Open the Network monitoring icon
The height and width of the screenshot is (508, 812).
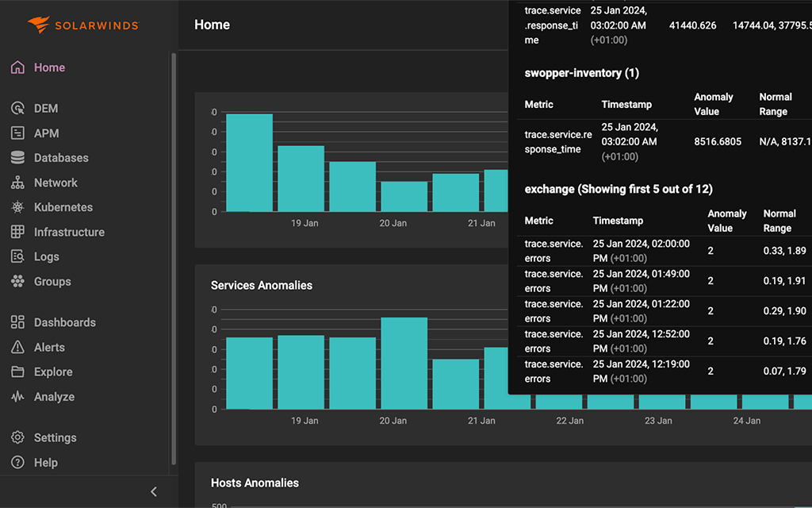point(18,183)
